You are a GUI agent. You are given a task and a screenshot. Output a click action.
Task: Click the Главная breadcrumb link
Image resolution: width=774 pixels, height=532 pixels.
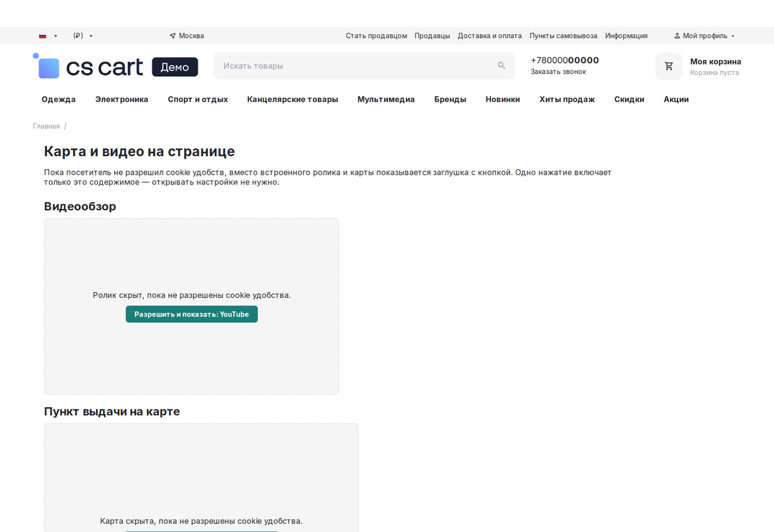coord(46,126)
